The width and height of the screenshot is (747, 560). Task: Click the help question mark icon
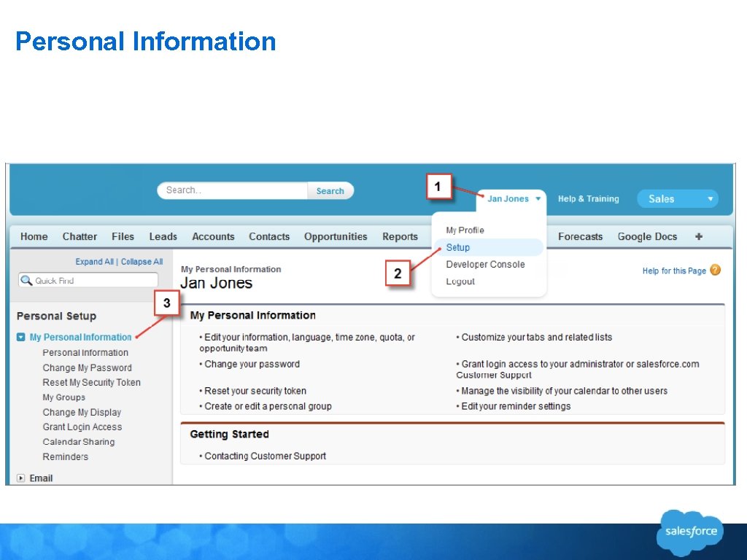(x=715, y=270)
